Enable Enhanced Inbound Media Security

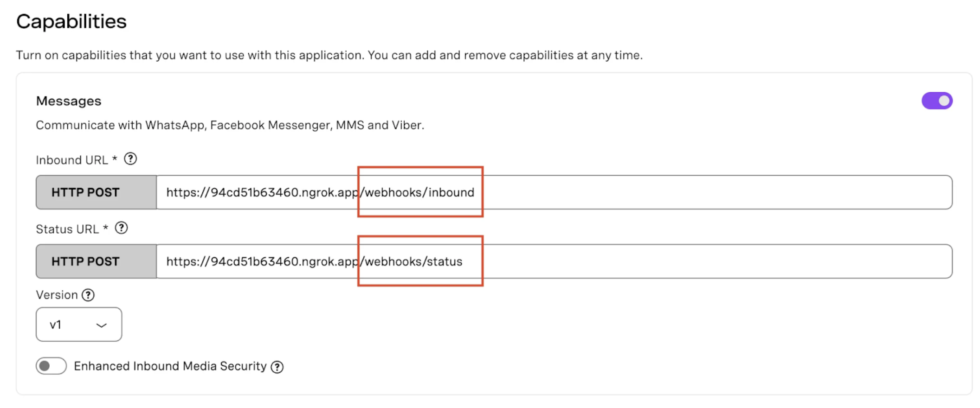click(x=50, y=366)
